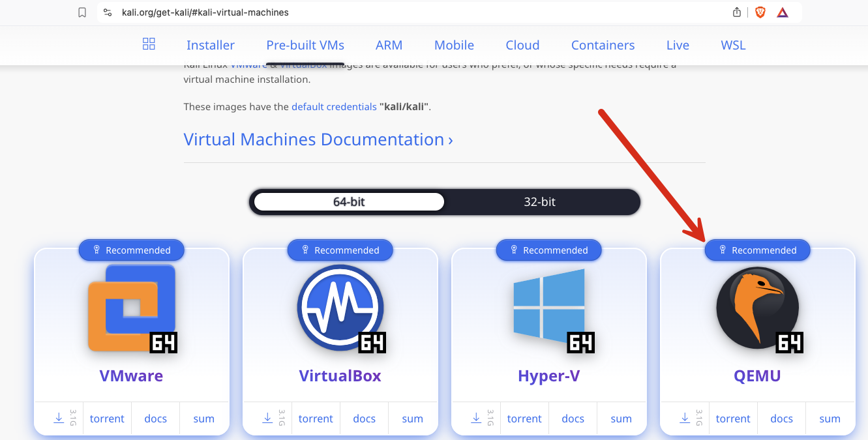Click the default credentials link

pyautogui.click(x=334, y=106)
